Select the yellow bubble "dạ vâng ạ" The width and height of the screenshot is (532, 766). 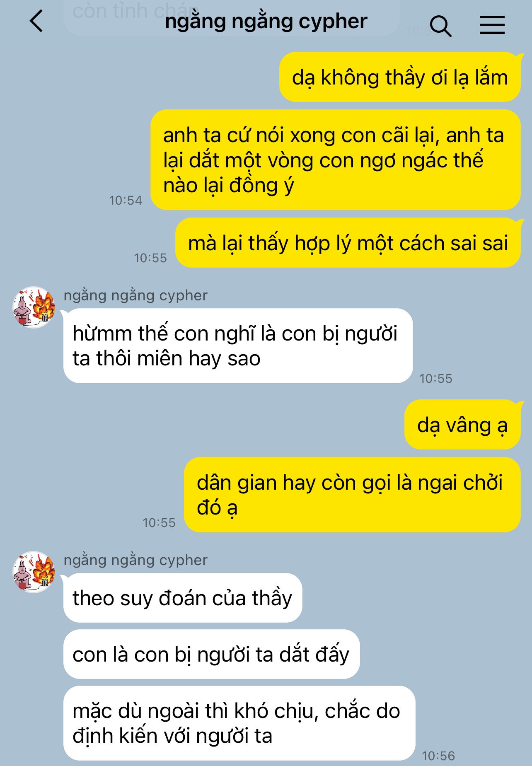point(462,425)
